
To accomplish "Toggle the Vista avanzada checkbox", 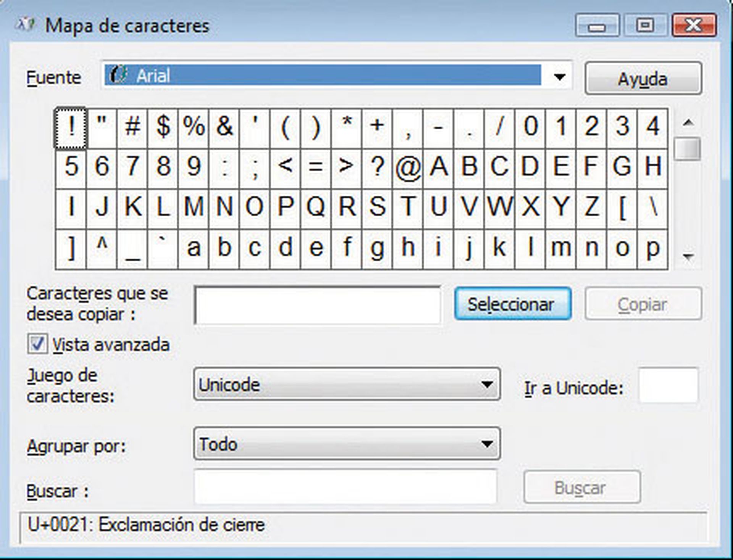I will click(37, 344).
